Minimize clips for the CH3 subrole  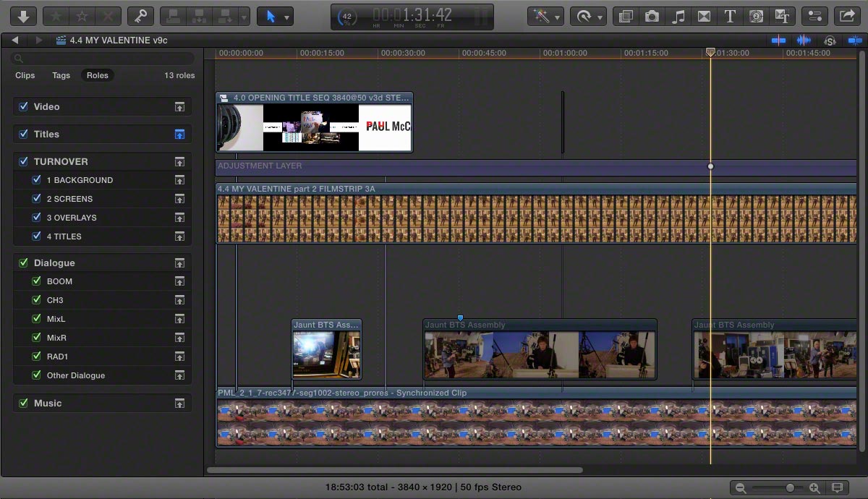tap(179, 300)
